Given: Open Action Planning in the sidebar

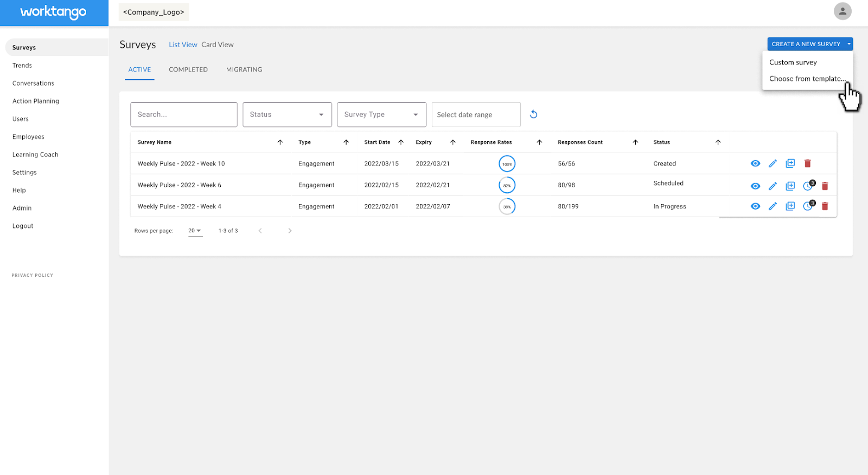Looking at the screenshot, I should pyautogui.click(x=36, y=101).
